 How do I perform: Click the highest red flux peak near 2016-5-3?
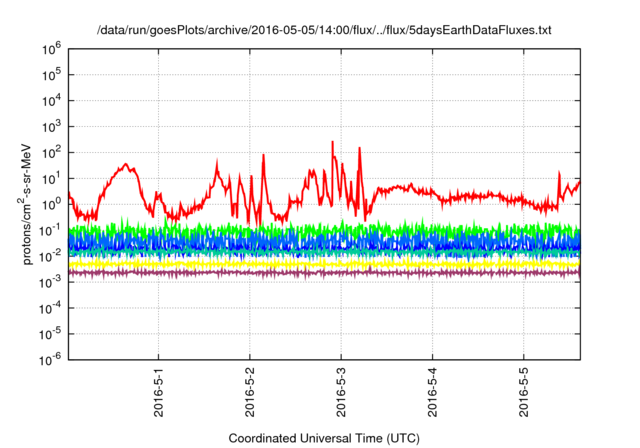click(332, 143)
